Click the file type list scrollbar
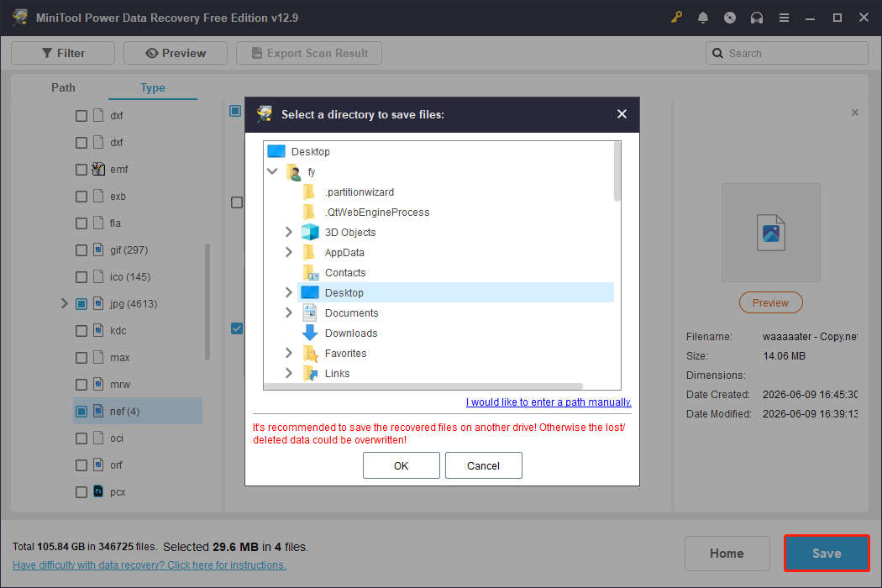This screenshot has height=588, width=882. (x=207, y=302)
